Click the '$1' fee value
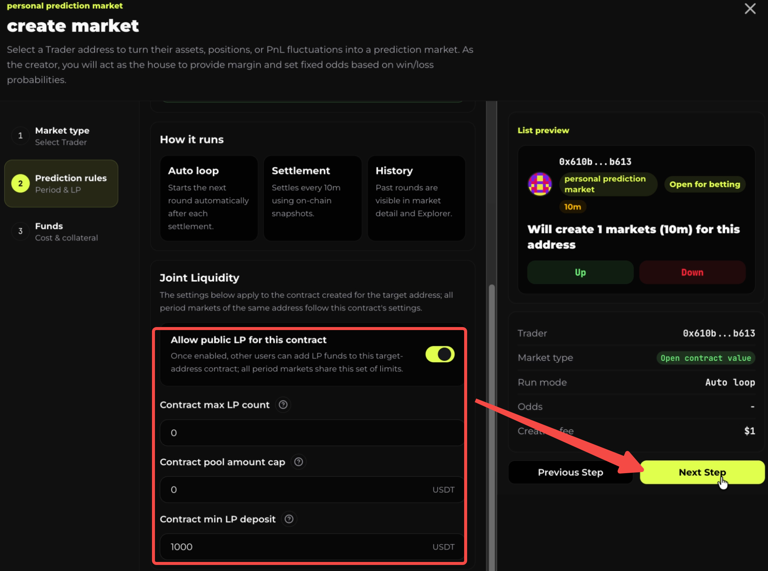Viewport: 768px width, 571px height. (749, 431)
